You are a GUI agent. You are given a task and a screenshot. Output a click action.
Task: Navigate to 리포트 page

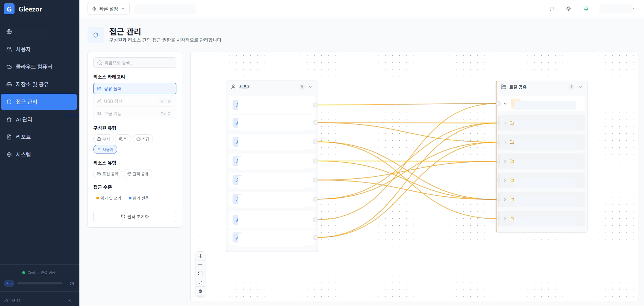[x=39, y=137]
